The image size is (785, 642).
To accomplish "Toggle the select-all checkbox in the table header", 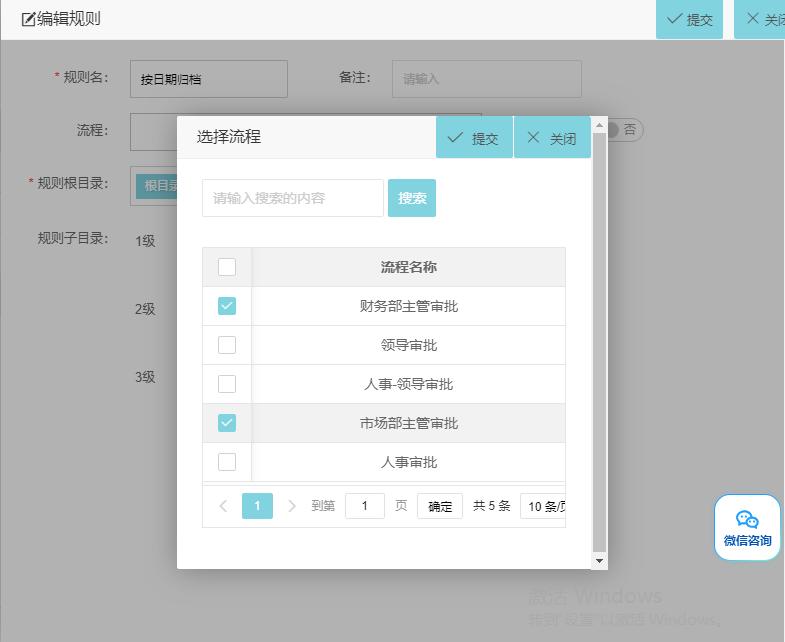I will tap(227, 267).
